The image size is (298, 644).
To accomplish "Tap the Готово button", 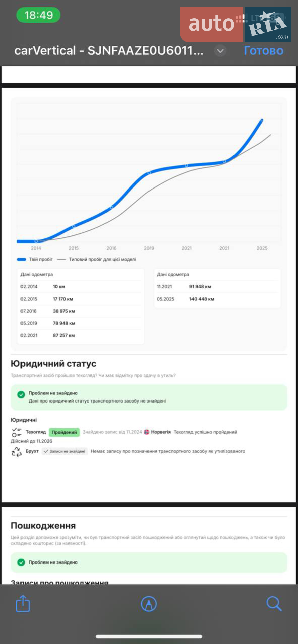I will coord(263,51).
